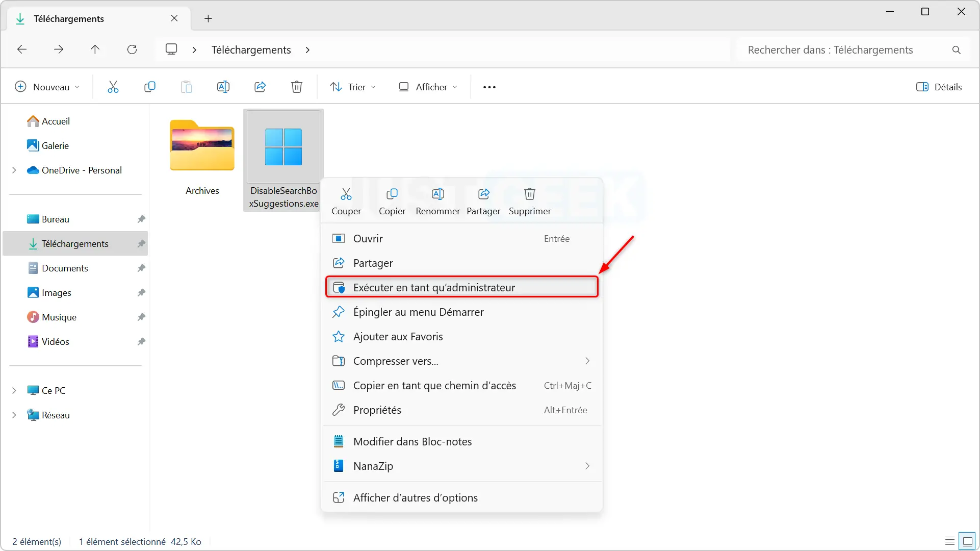
Task: Expand the OneDrive - Personal tree node
Action: [x=14, y=170]
